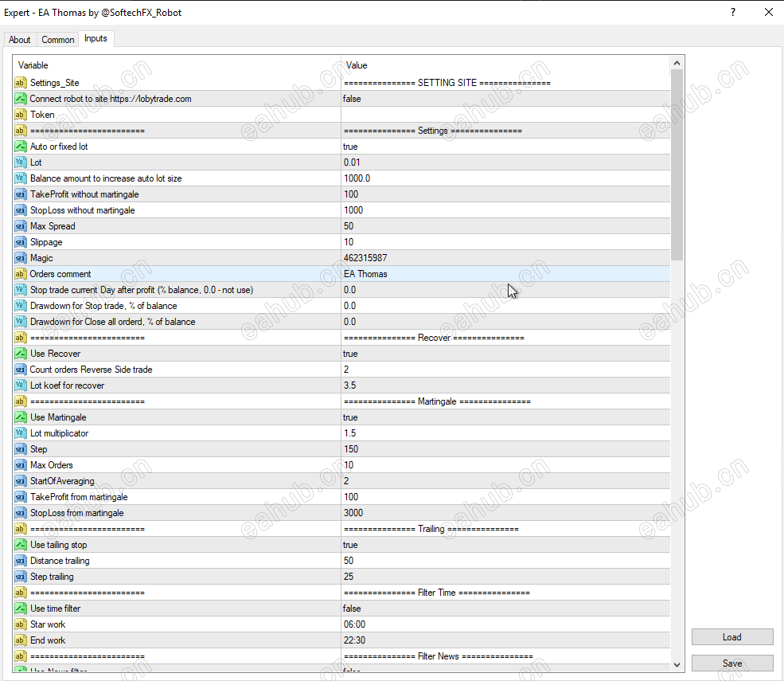Click the string icon beside Star work
Viewport: 784px width, 681px height.
21,624
